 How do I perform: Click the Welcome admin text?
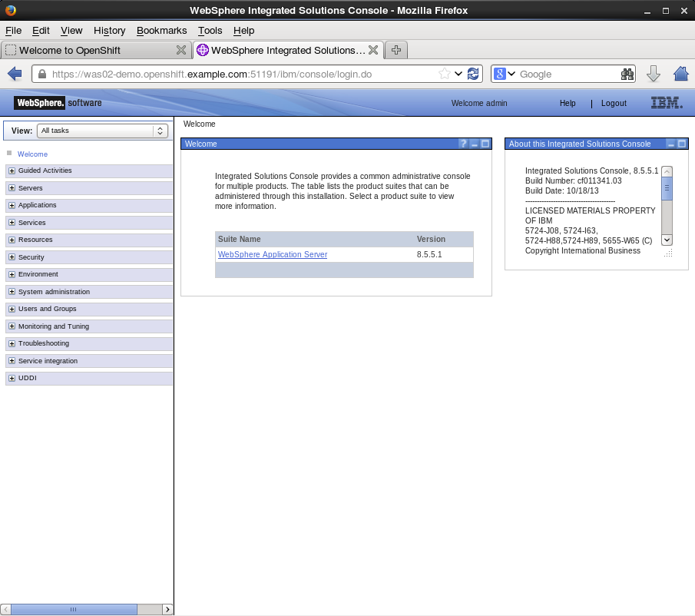479,103
